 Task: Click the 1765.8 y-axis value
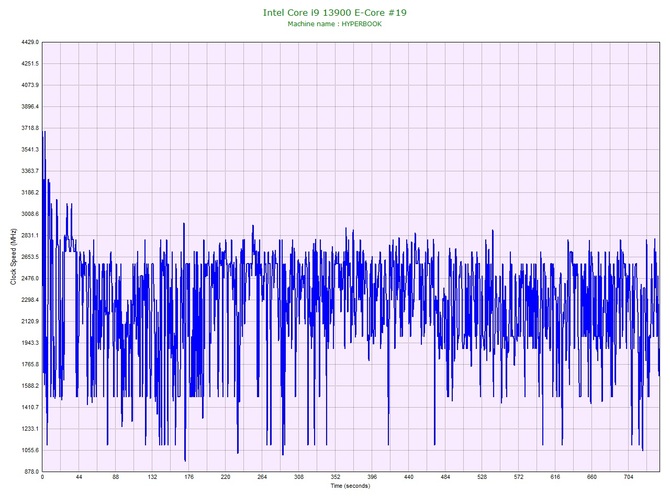(x=30, y=364)
